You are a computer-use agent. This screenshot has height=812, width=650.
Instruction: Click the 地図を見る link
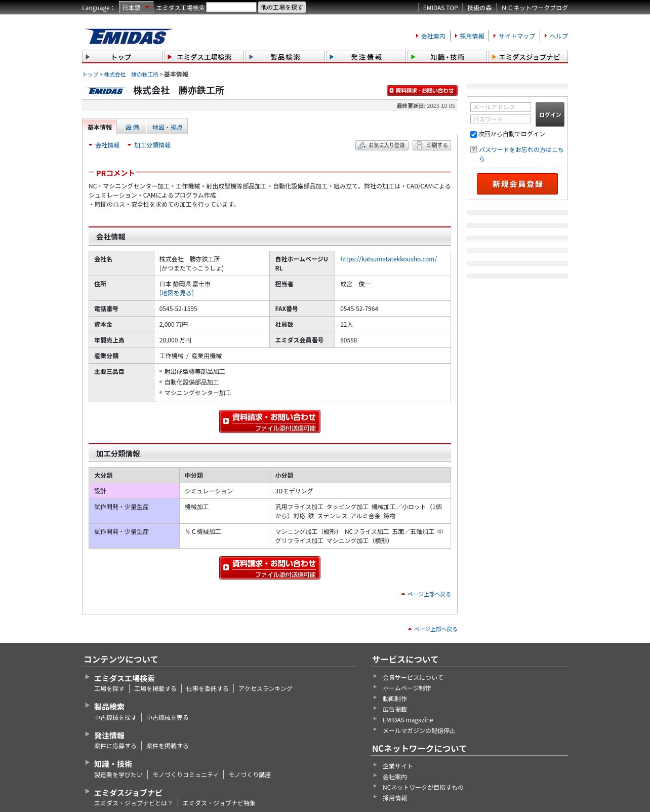[x=176, y=293]
